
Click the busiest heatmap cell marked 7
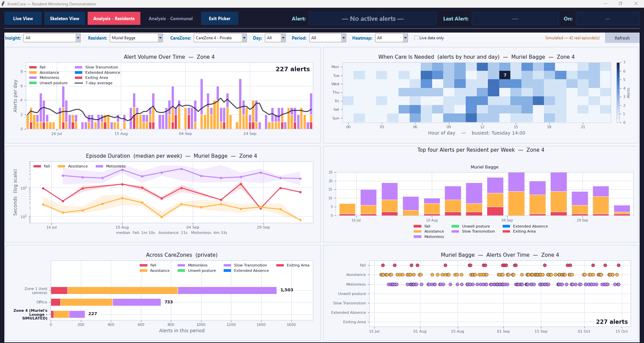click(505, 75)
